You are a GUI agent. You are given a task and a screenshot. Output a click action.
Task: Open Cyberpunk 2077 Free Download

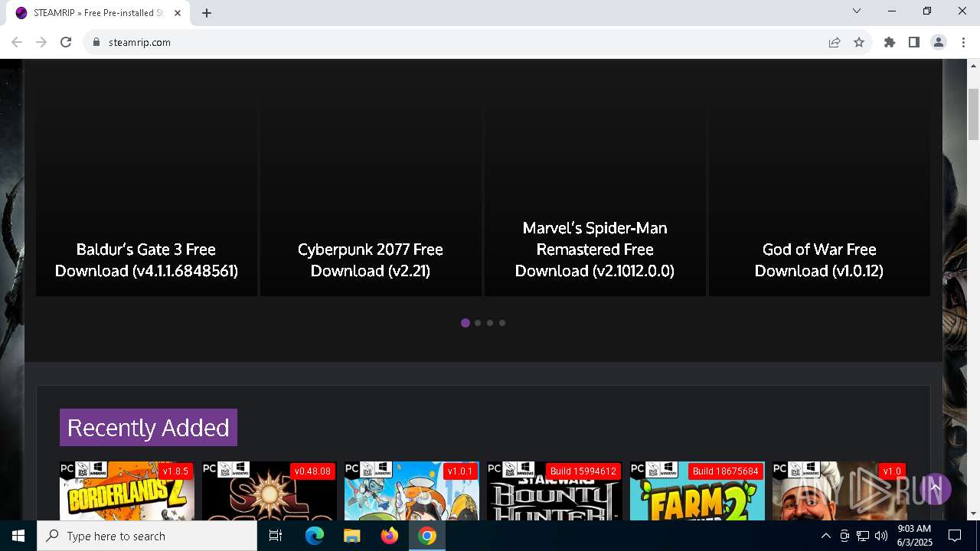coord(371,260)
